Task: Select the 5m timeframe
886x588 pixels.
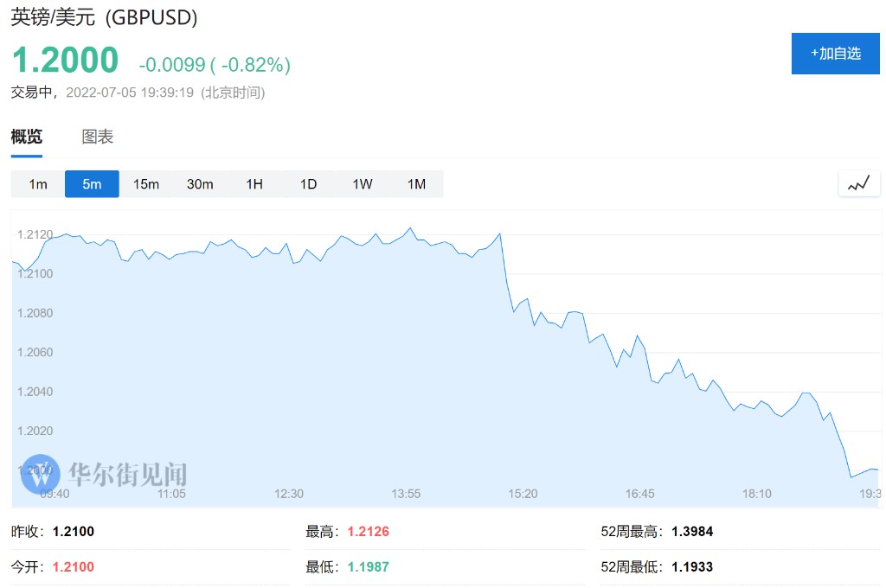Action: pyautogui.click(x=92, y=183)
